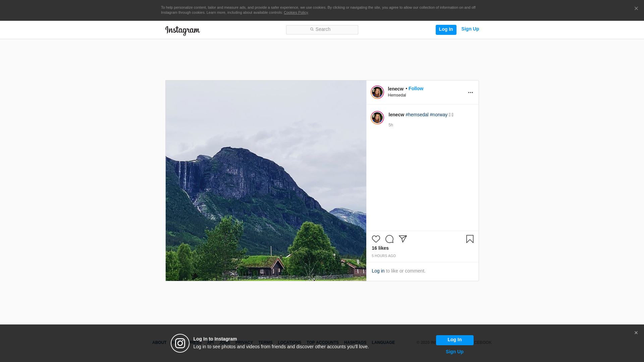Click the Sign Up link in header
Image resolution: width=644 pixels, height=362 pixels.
pyautogui.click(x=470, y=29)
